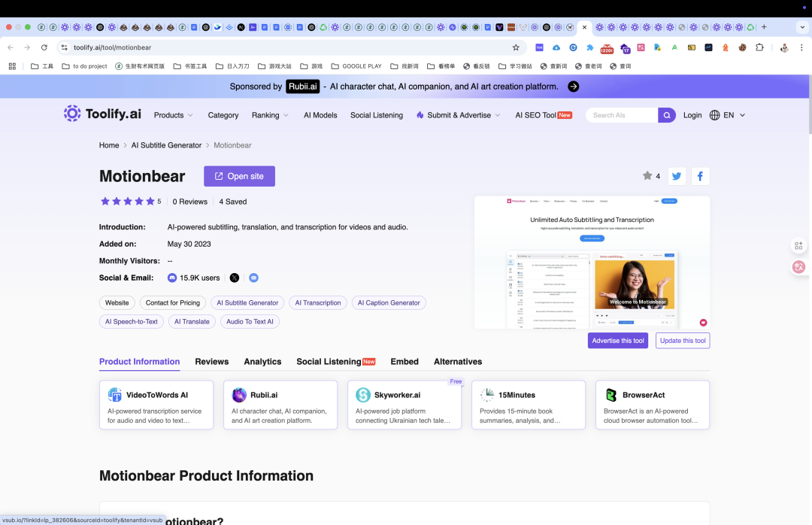The height and width of the screenshot is (525, 812).
Task: Click the AI Caption Generator tag
Action: point(389,302)
